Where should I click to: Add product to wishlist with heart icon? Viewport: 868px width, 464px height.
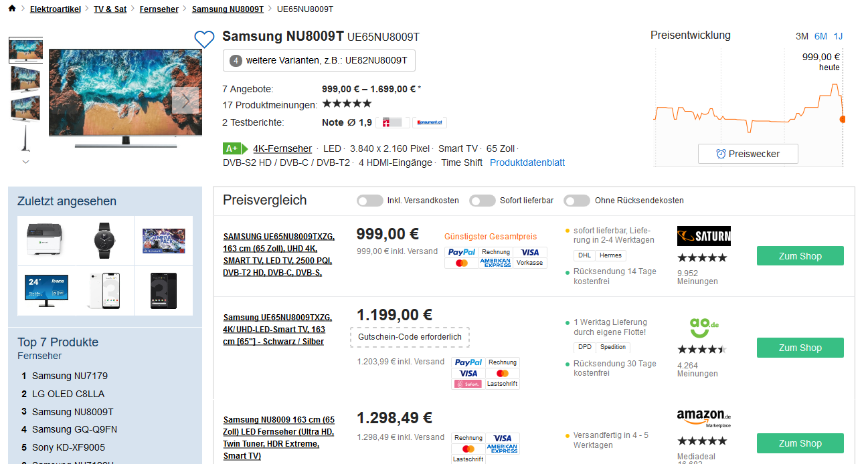click(x=204, y=39)
